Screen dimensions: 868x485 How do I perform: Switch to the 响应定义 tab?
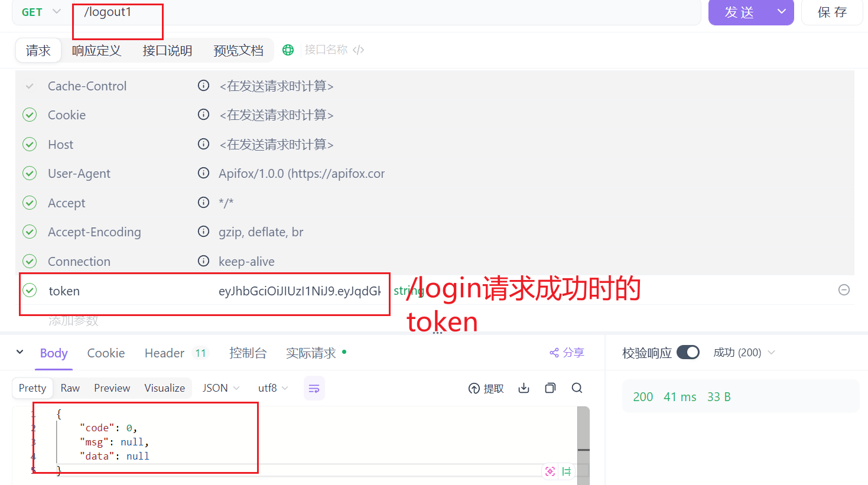(x=96, y=50)
